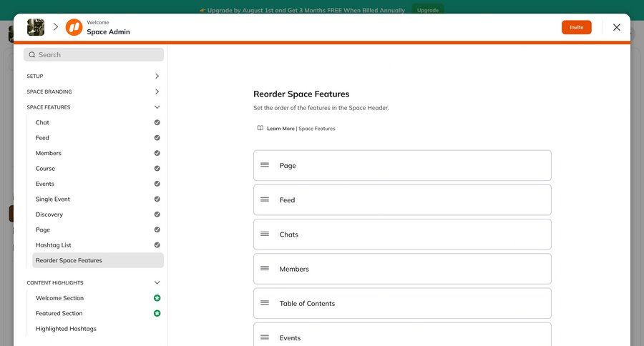Click the Space Admin orange logo icon

tap(74, 27)
